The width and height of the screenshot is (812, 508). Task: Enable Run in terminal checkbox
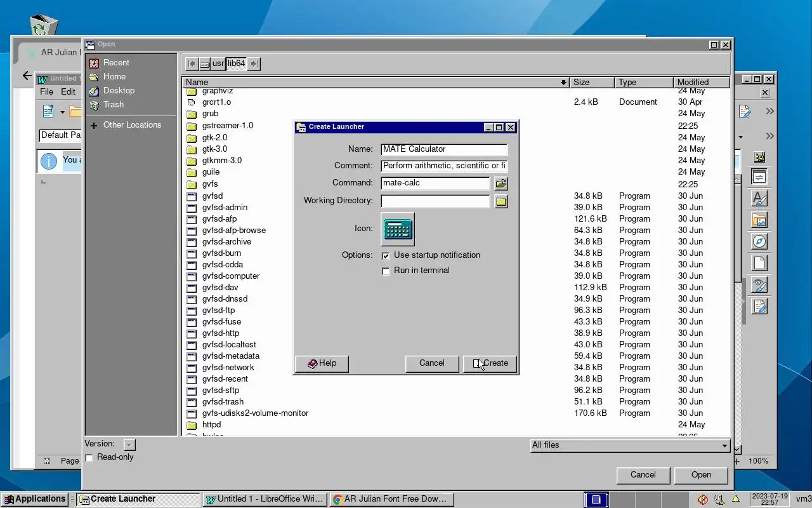tap(386, 271)
